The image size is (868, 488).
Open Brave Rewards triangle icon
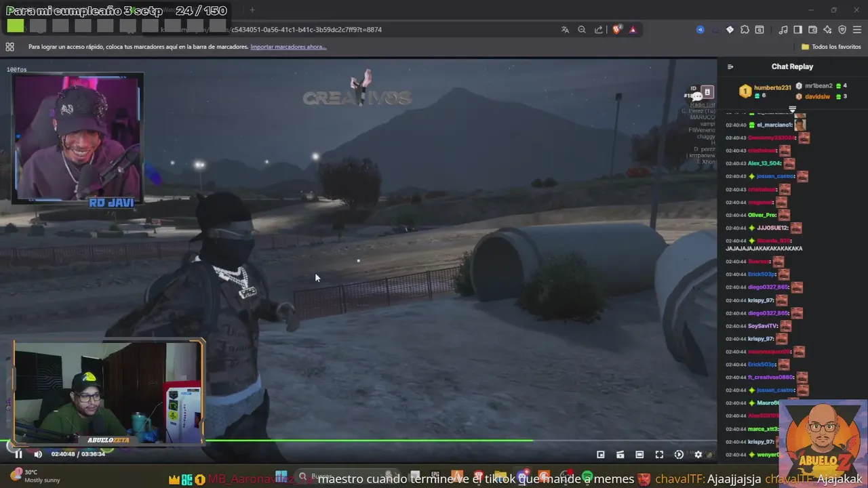(633, 30)
